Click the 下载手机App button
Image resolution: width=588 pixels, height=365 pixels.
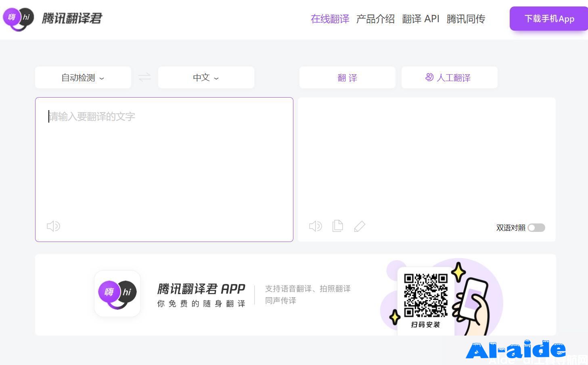(549, 19)
